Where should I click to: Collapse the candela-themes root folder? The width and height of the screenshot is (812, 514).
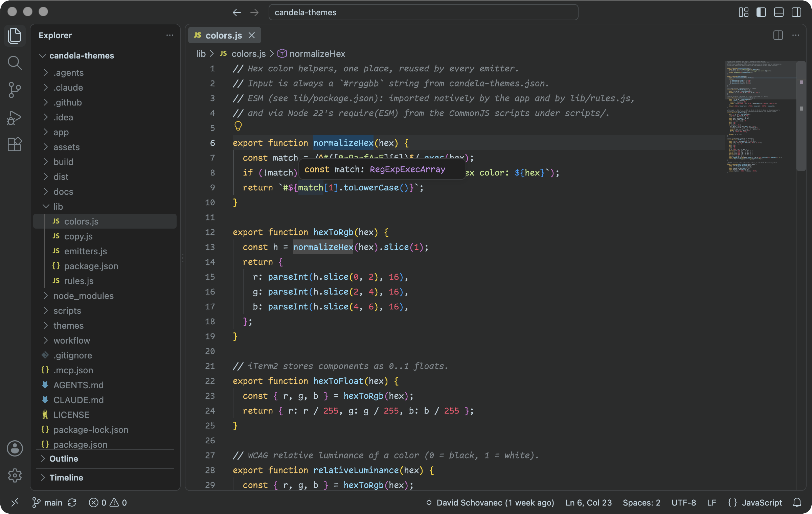[x=105, y=55]
